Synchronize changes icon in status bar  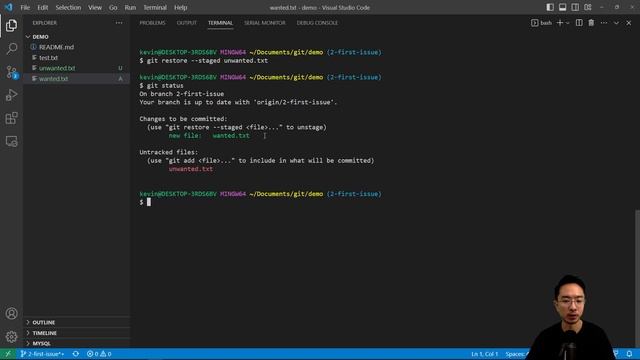coord(76,354)
